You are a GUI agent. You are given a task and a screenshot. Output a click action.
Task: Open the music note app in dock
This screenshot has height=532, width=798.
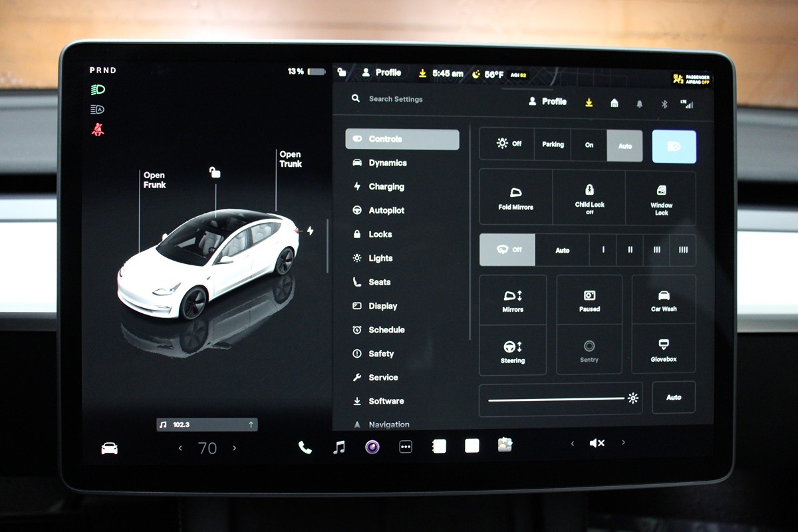(x=339, y=447)
